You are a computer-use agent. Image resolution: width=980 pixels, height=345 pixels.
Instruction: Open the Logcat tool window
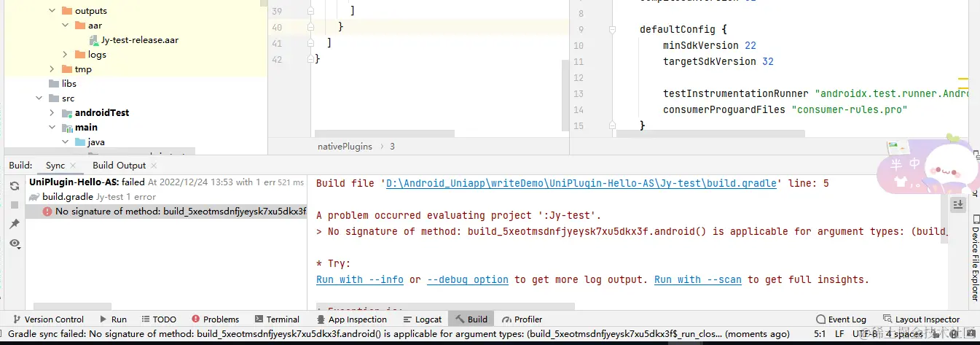pyautogui.click(x=422, y=319)
